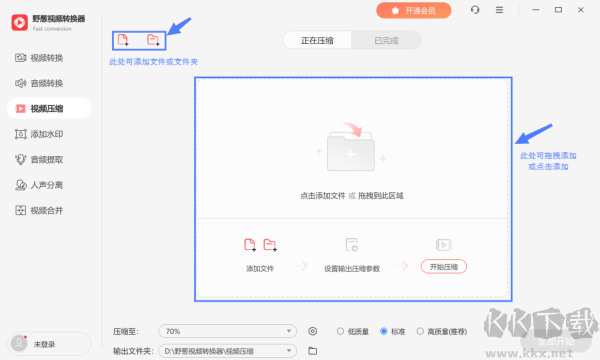
Task: Click the 开始压缩 start compression button
Action: pyautogui.click(x=443, y=267)
